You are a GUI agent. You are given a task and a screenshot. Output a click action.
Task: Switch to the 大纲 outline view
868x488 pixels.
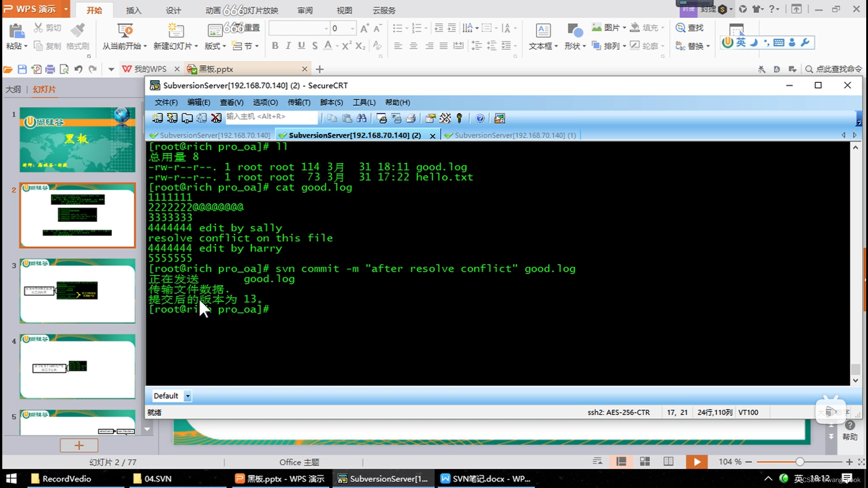tap(13, 89)
